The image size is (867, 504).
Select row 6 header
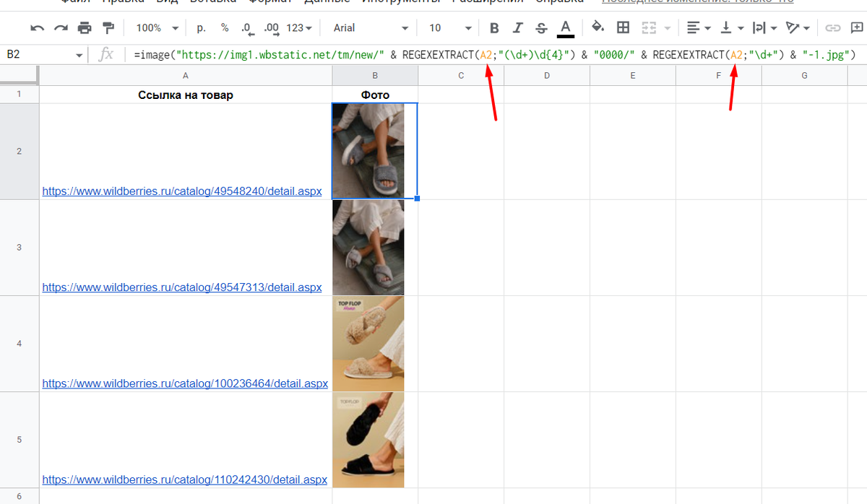pos(20,497)
